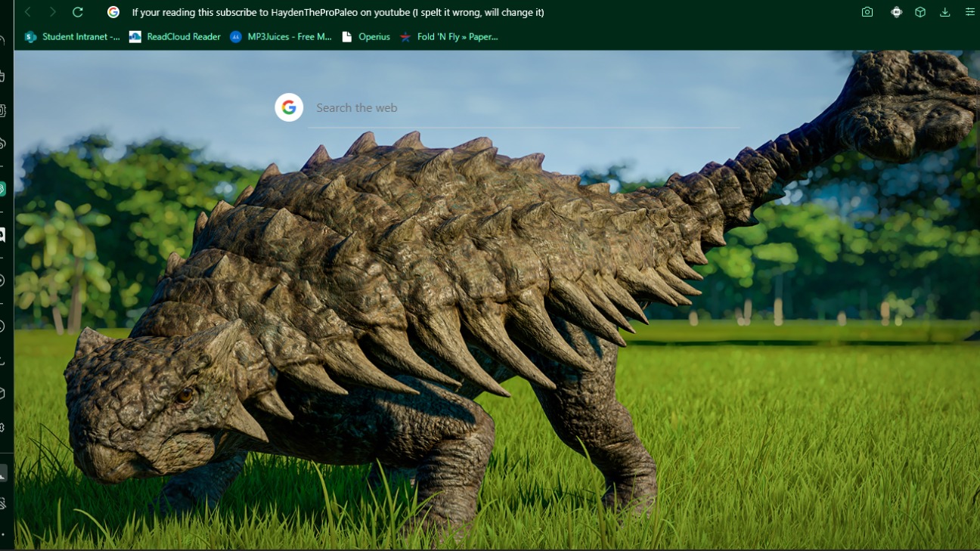Screen dimensions: 980x551
Task: Open the ReadCloud Reader bookmark
Action: pos(175,36)
